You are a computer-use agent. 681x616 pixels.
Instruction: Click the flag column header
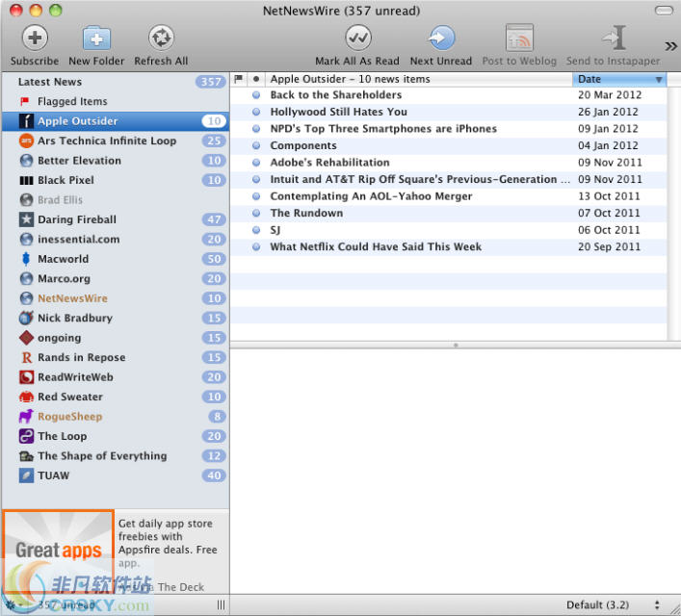(239, 79)
